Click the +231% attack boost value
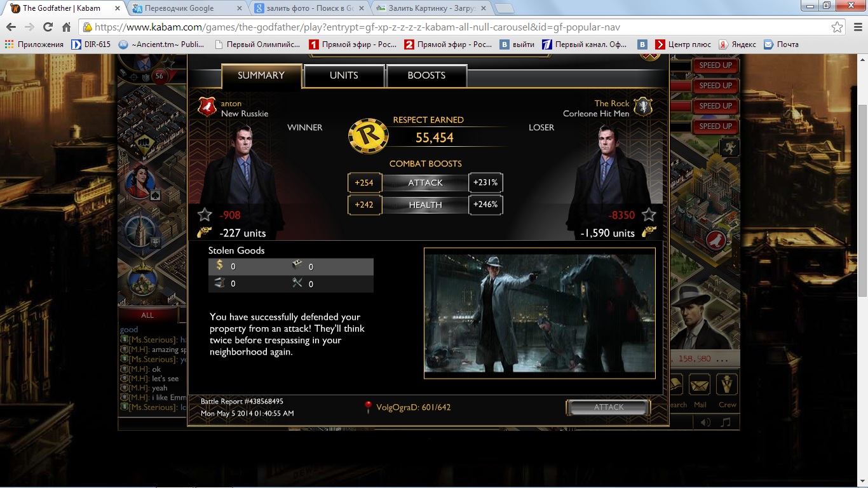The width and height of the screenshot is (868, 488). (485, 183)
